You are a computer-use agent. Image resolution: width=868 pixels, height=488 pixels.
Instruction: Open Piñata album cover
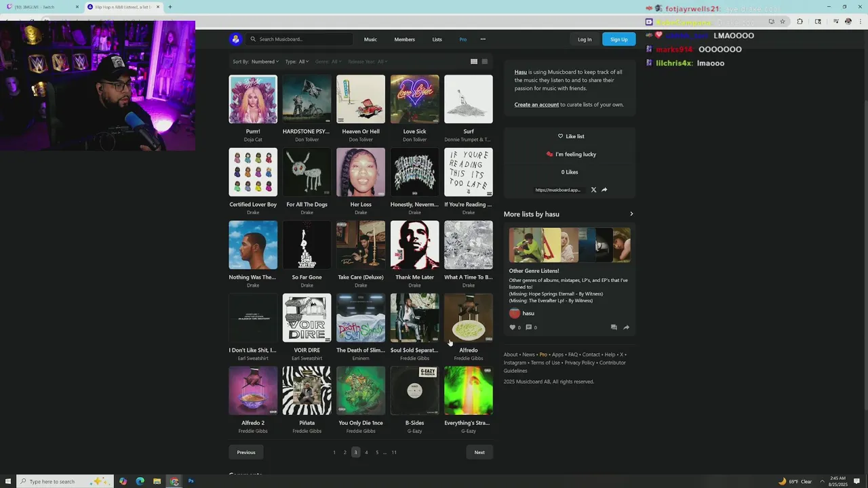[x=307, y=390]
